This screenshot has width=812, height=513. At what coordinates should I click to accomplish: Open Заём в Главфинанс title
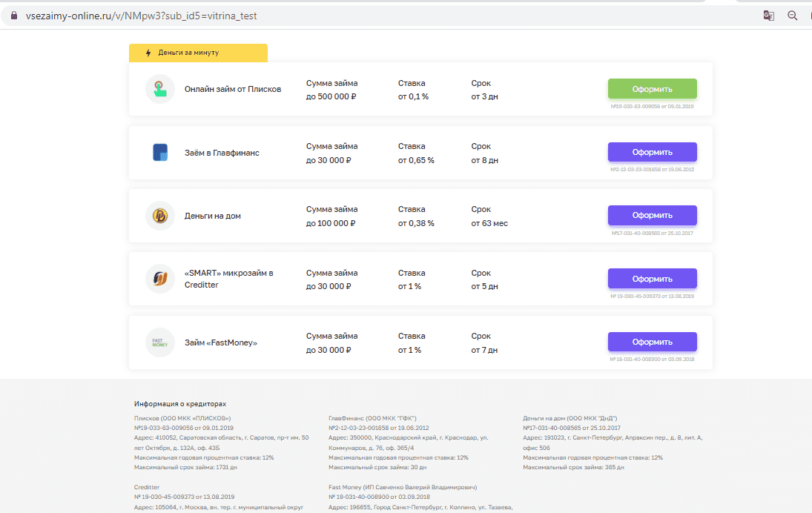point(222,153)
